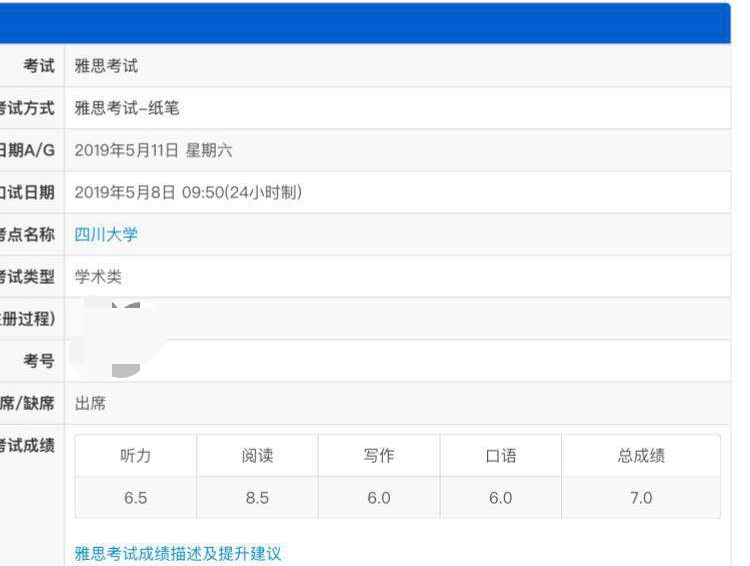This screenshot has width=750, height=566.
Task: Click the 总成绩 column header
Action: pos(641,456)
